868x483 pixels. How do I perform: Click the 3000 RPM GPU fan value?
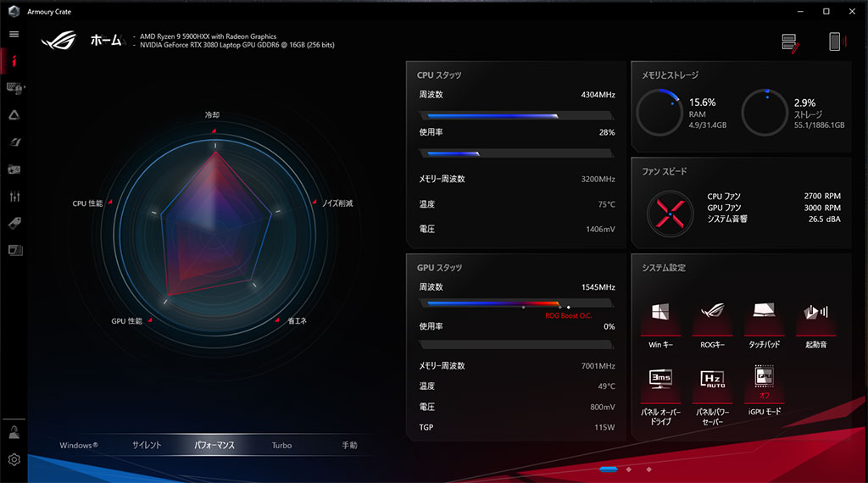[x=822, y=208]
